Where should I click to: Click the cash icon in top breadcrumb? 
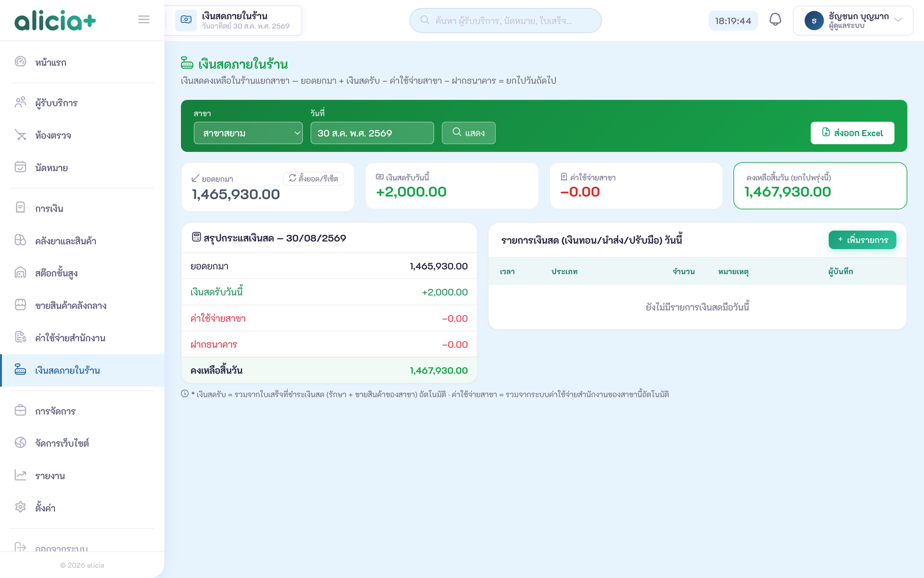pyautogui.click(x=186, y=20)
